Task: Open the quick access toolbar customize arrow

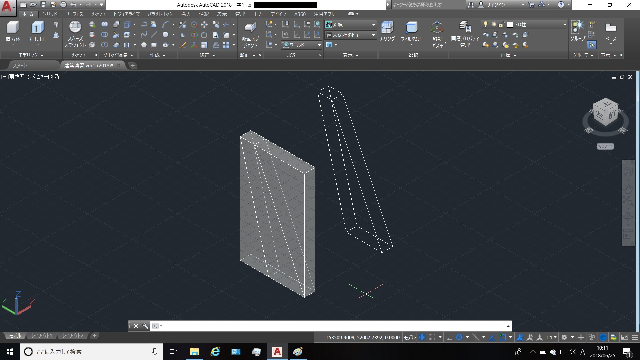Action: [101, 4]
